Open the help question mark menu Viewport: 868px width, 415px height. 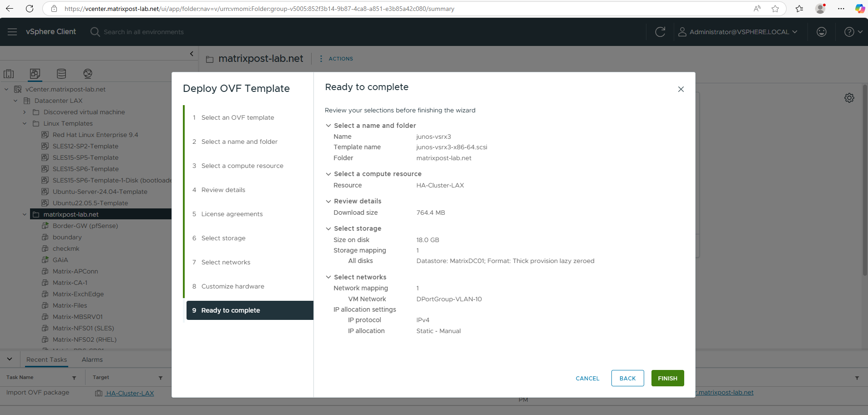click(x=853, y=32)
